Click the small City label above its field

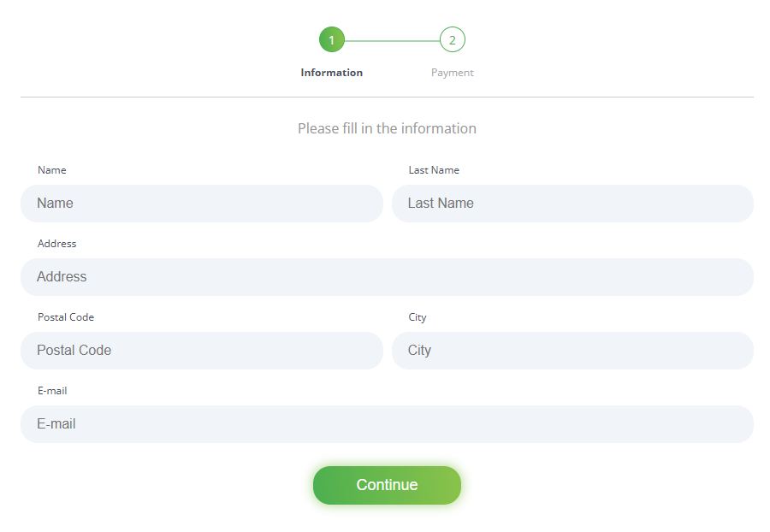[x=418, y=317]
